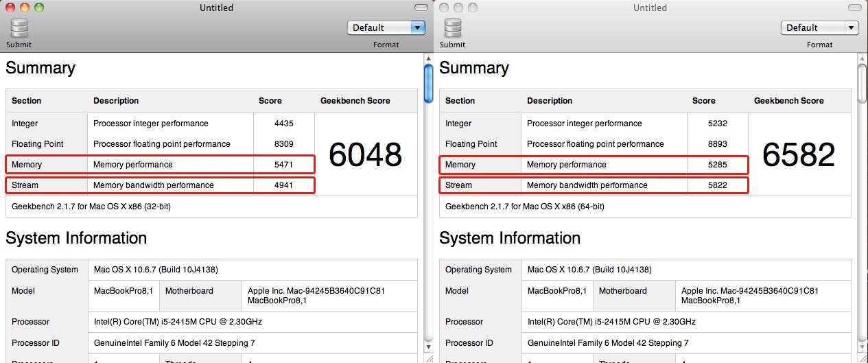
Task: Click Stream score 5822 in right window
Action: [x=717, y=185]
